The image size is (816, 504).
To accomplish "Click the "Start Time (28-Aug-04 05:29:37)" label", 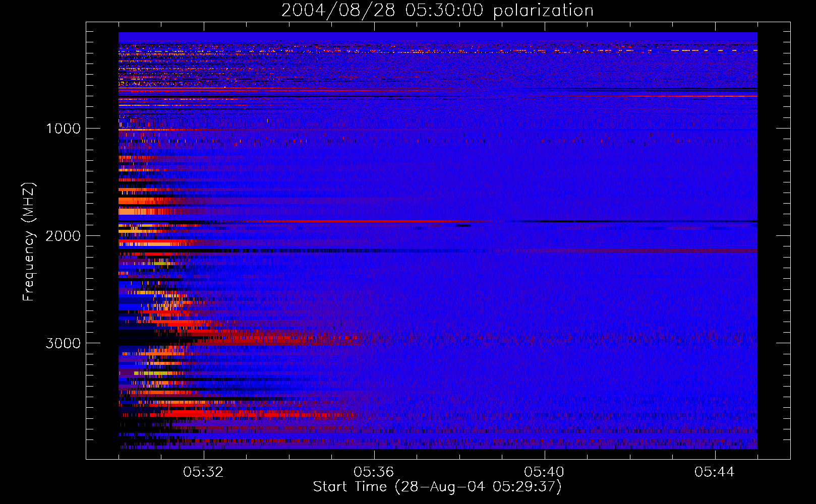I will pyautogui.click(x=437, y=487).
